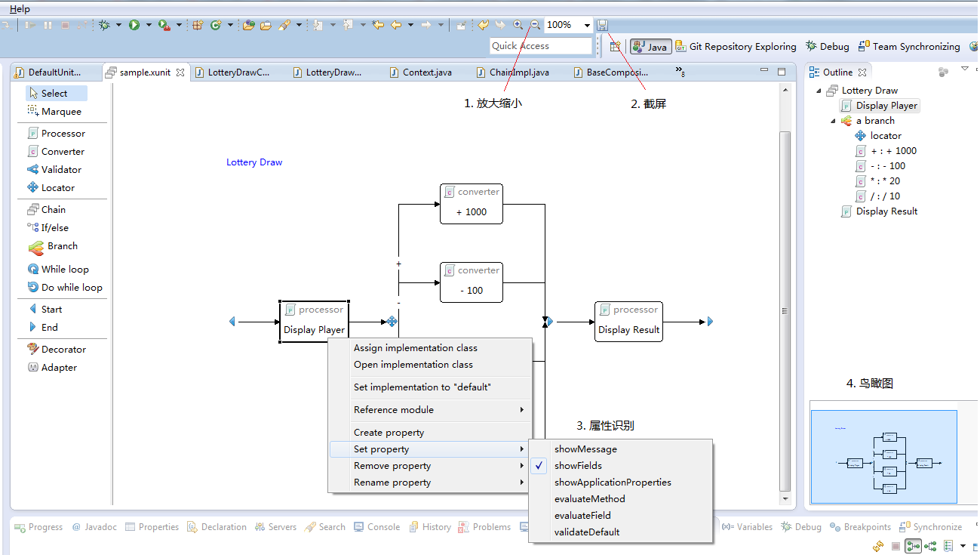The image size is (980, 555).
Task: Click the Save screenshot floppy disk icon
Action: pos(603,25)
